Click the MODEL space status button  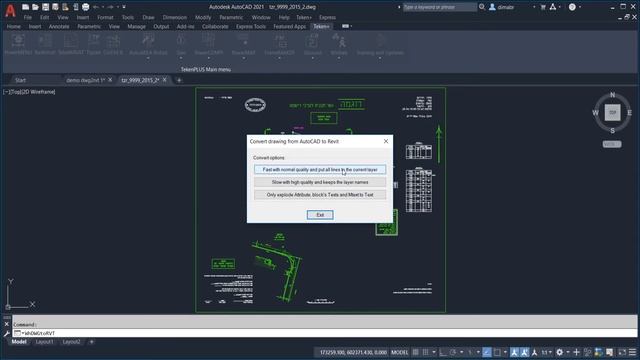399,352
